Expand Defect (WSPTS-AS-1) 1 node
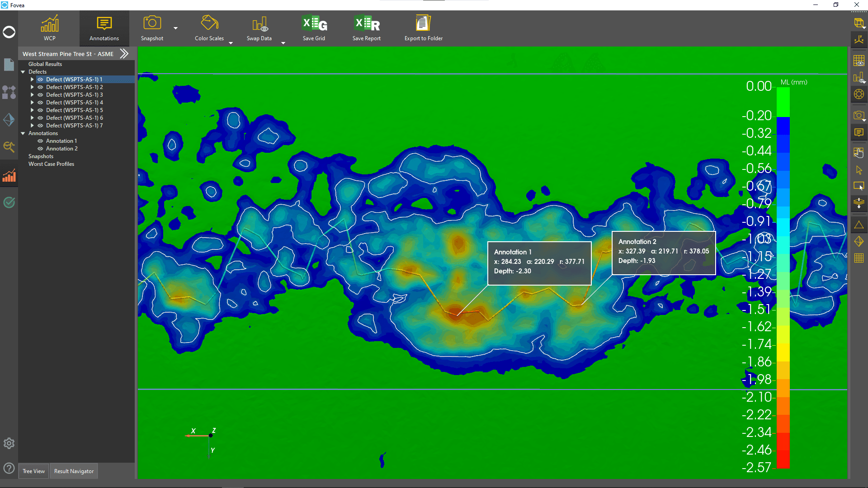The width and height of the screenshot is (868, 488). (x=32, y=80)
